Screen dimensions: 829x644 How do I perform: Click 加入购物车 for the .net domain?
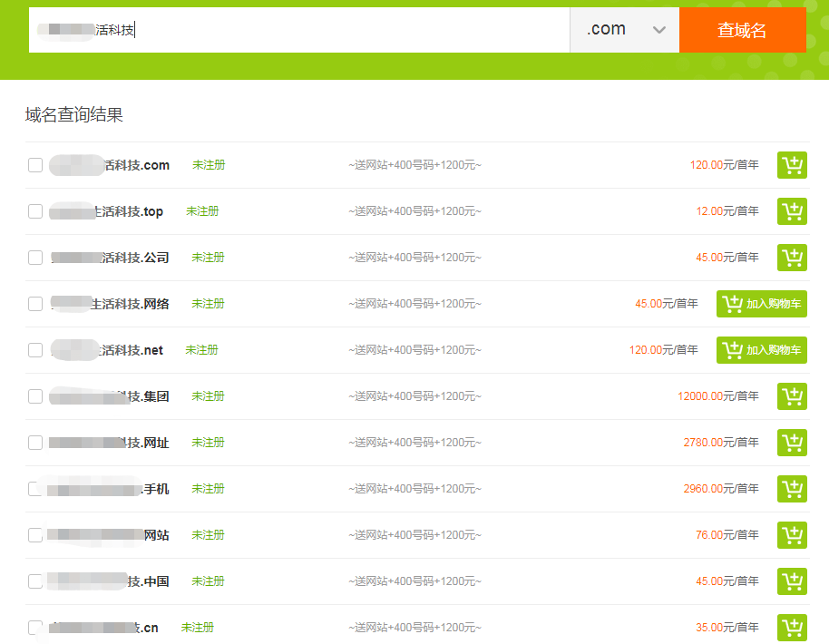click(762, 350)
